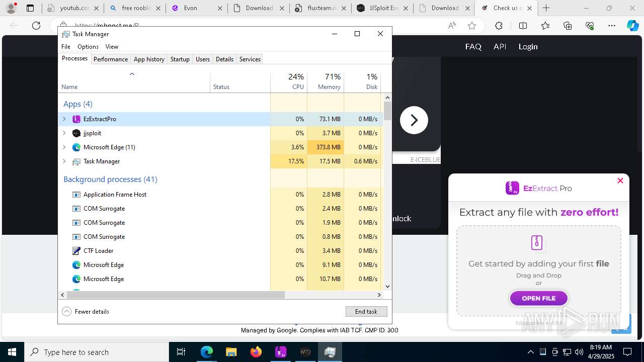Open the notification center icon
The image size is (644, 362).
click(627, 352)
